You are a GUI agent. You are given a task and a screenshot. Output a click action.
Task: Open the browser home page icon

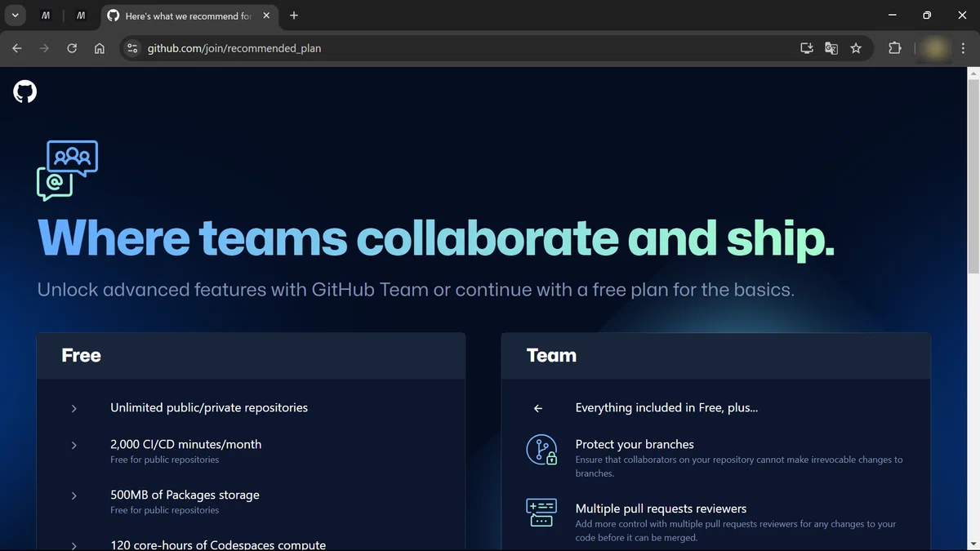tap(100, 48)
